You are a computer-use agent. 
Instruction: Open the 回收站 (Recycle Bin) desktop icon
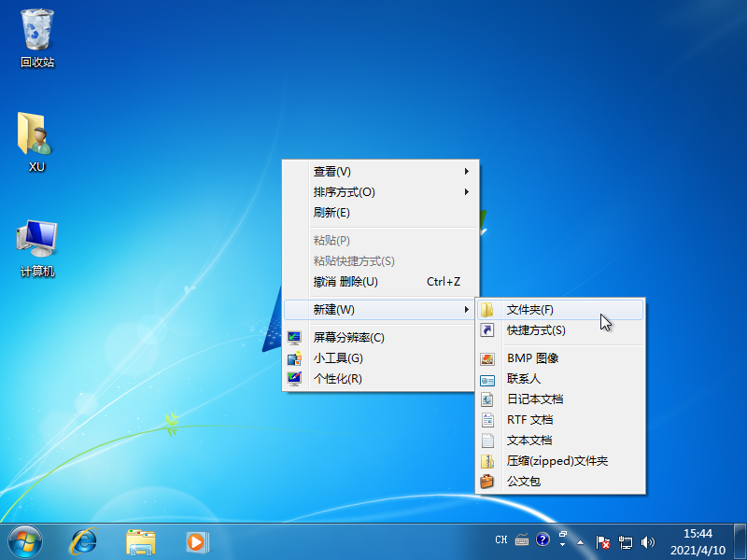[x=37, y=37]
